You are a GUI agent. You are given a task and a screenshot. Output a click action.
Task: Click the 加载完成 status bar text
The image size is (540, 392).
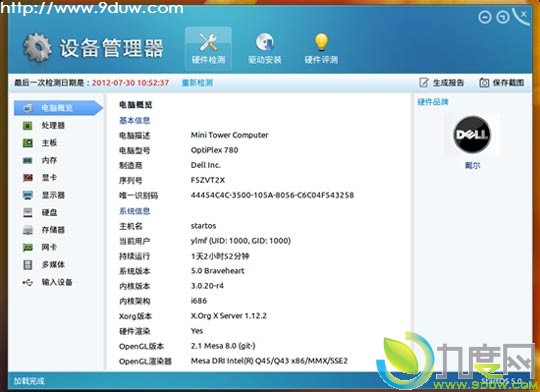pyautogui.click(x=29, y=381)
